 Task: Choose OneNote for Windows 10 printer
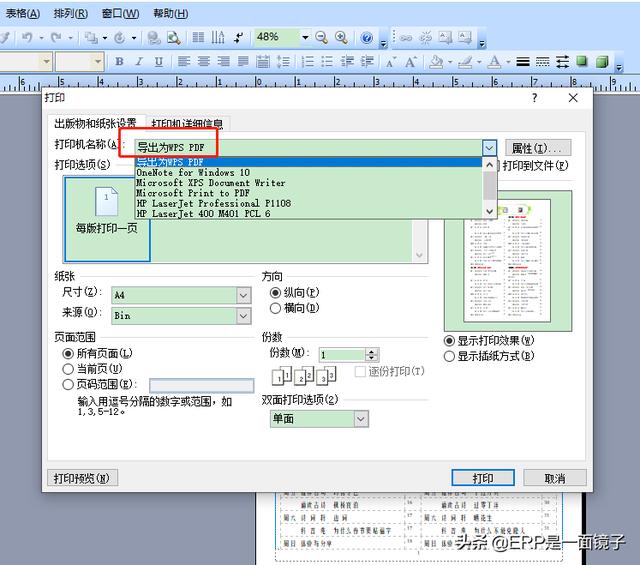[x=309, y=173]
